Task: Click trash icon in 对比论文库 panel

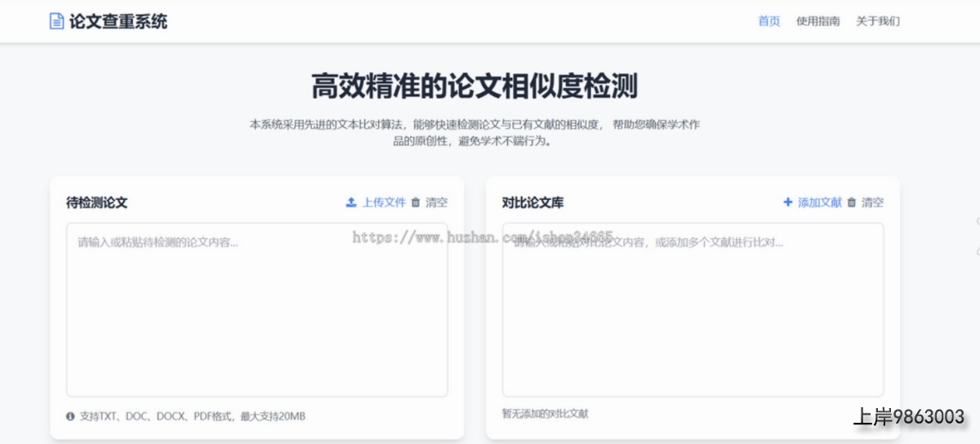Action: point(852,202)
